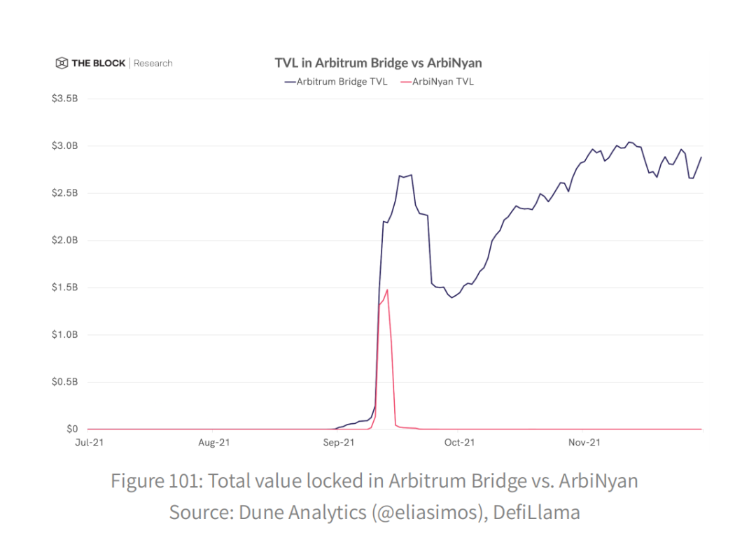Click the dark line's September peak near $2.7B
This screenshot has width=756, height=540.
pyautogui.click(x=411, y=176)
